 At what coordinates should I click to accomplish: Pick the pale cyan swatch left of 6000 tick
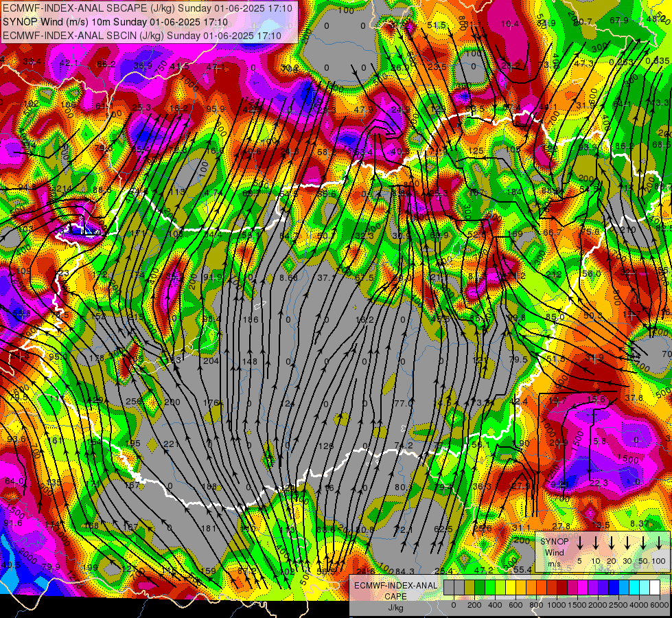645,588
